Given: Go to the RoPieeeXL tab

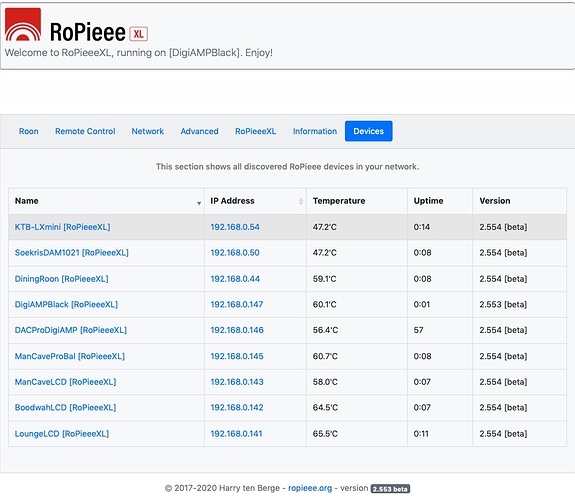Looking at the screenshot, I should pyautogui.click(x=256, y=131).
